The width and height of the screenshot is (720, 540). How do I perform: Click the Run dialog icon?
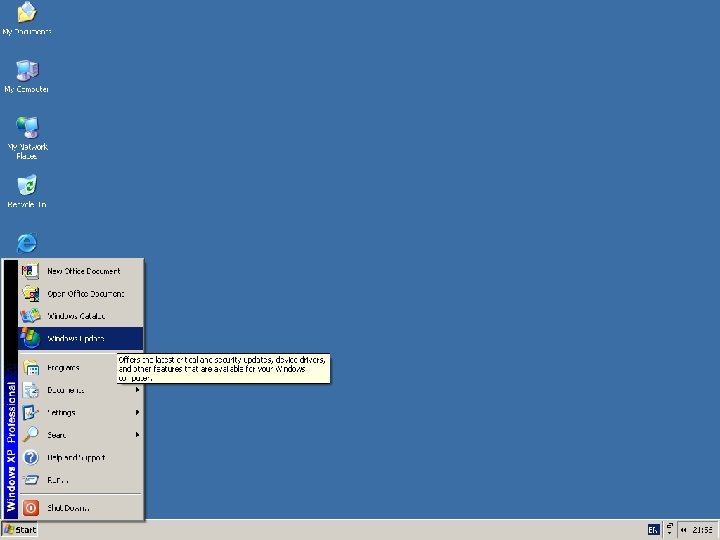[31, 480]
